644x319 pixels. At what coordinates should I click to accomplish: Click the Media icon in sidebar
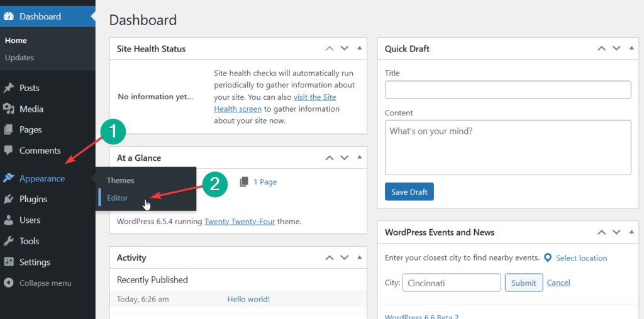9,109
